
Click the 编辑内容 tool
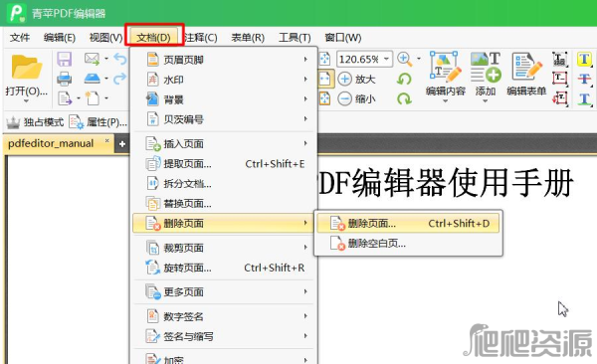(x=446, y=74)
